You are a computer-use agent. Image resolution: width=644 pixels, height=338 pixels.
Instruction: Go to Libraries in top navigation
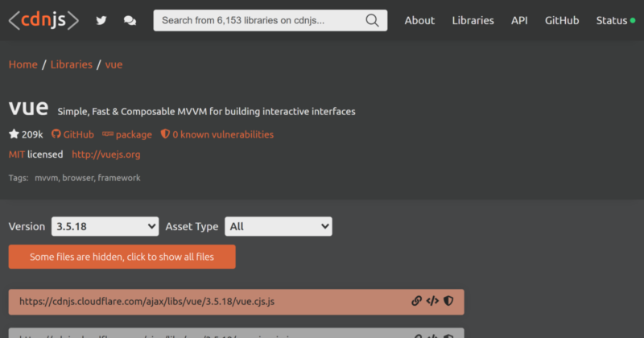[473, 21]
